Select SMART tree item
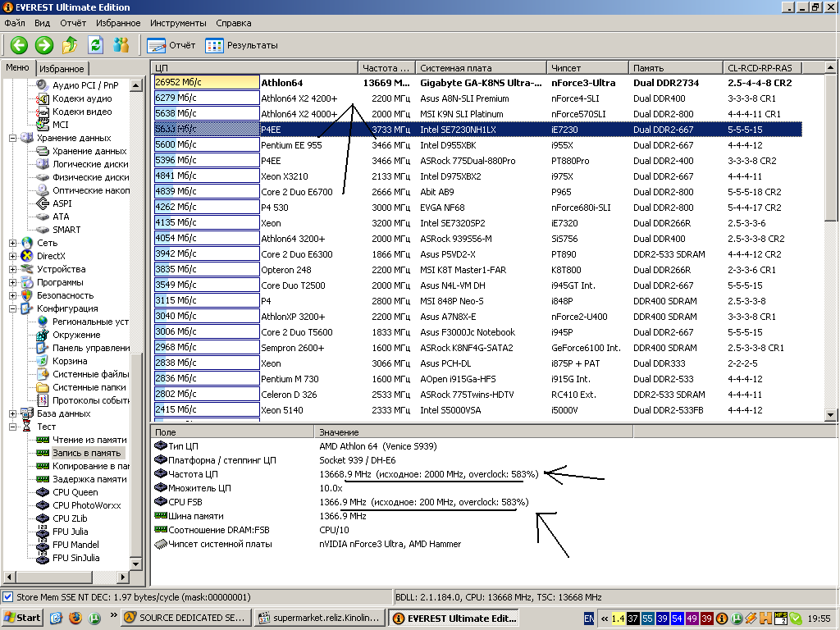Viewport: 840px width, 630px height. coord(66,230)
